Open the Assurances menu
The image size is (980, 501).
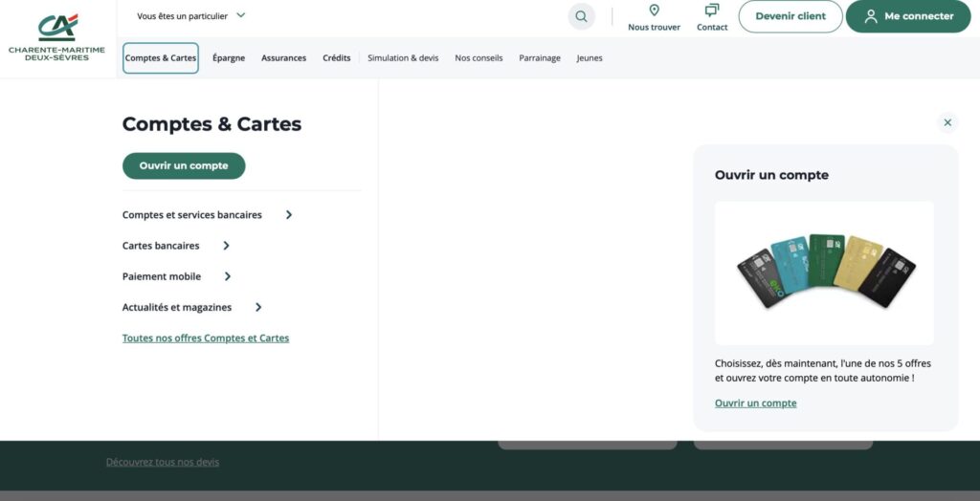pyautogui.click(x=284, y=58)
